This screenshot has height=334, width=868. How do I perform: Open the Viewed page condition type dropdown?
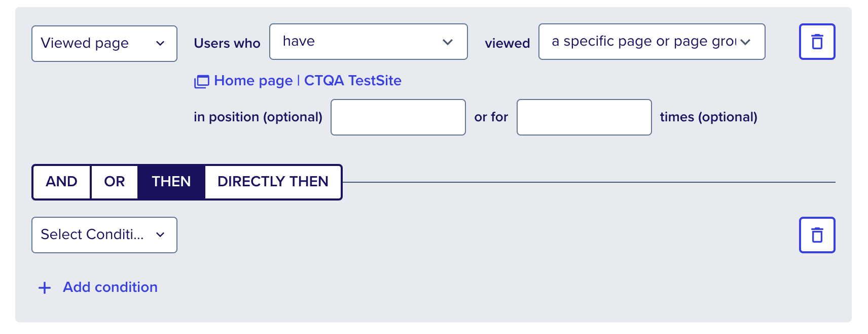[x=104, y=44]
